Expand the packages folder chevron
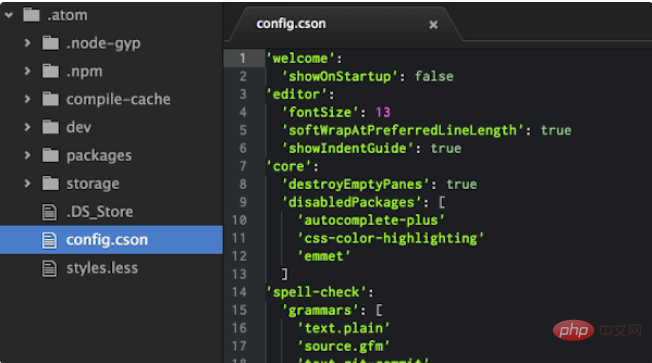 pos(27,155)
